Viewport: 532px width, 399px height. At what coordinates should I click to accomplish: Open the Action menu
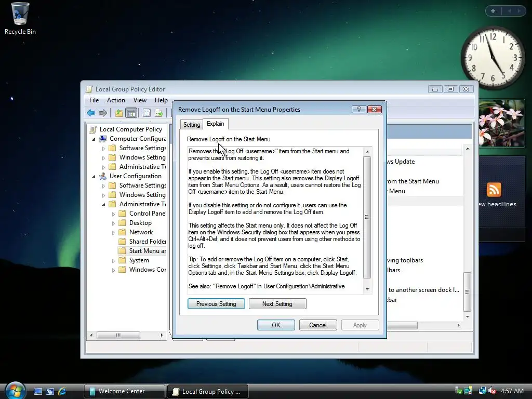coord(116,100)
